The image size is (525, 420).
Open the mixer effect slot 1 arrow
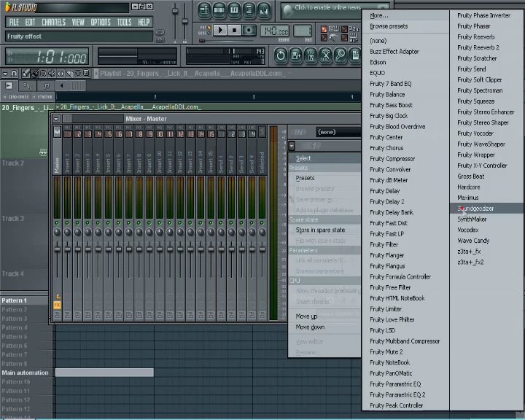point(292,146)
